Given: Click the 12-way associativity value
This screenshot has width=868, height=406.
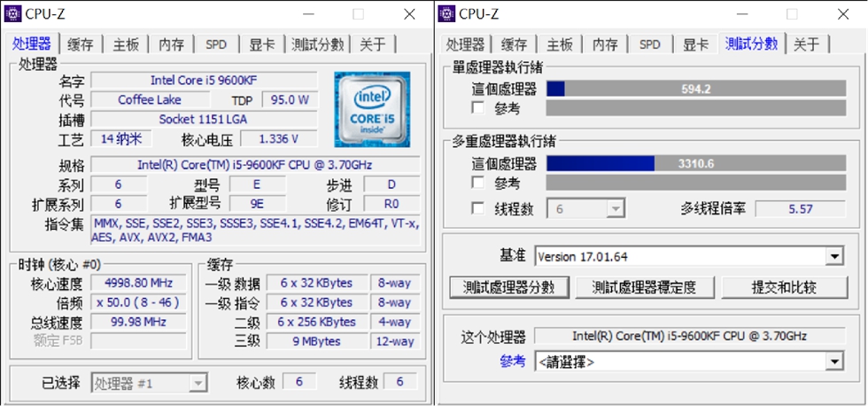Looking at the screenshot, I should 395,341.
